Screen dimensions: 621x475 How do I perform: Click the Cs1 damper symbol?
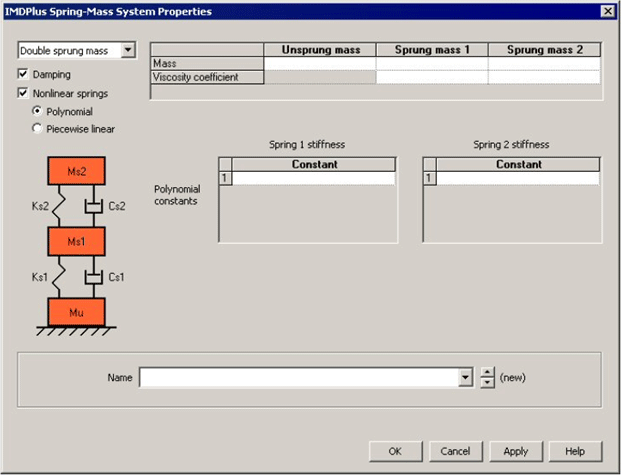[93, 277]
